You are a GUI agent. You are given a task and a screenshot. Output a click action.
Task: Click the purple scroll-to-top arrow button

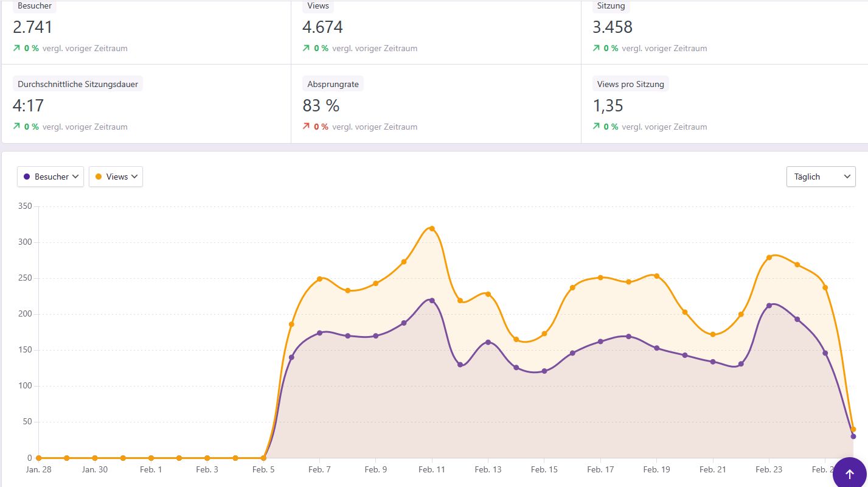[850, 474]
